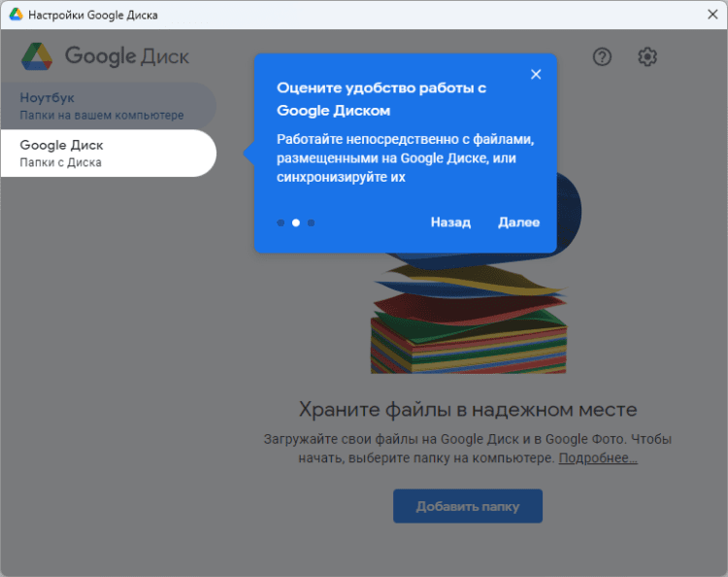Click Далее in the tooltip
728x577 pixels.
click(518, 222)
